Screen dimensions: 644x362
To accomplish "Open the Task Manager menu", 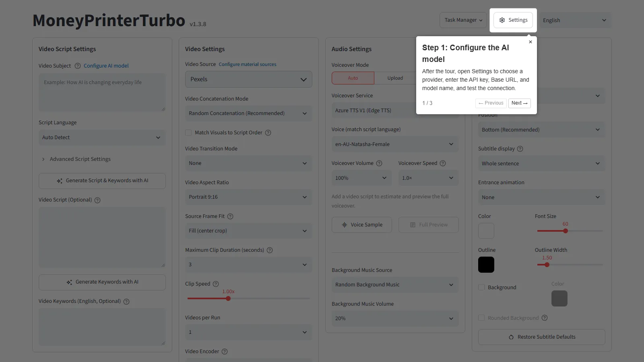I will 463,20.
